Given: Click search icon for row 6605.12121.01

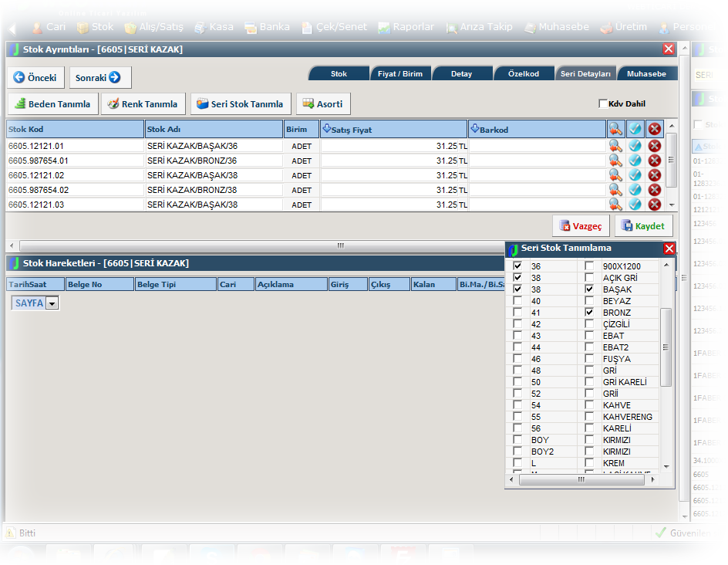Looking at the screenshot, I should (x=615, y=146).
